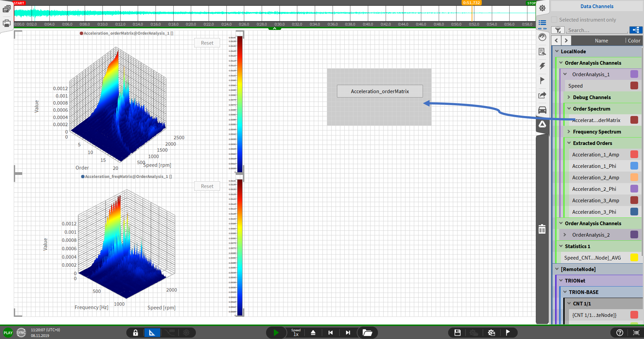Open the Acceleration_1_Phi color swatch
The height and width of the screenshot is (339, 644).
pyautogui.click(x=634, y=166)
